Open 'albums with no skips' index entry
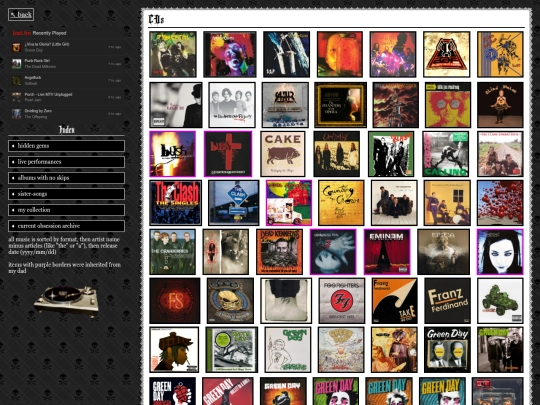Image resolution: width=540 pixels, height=405 pixels. (x=66, y=178)
